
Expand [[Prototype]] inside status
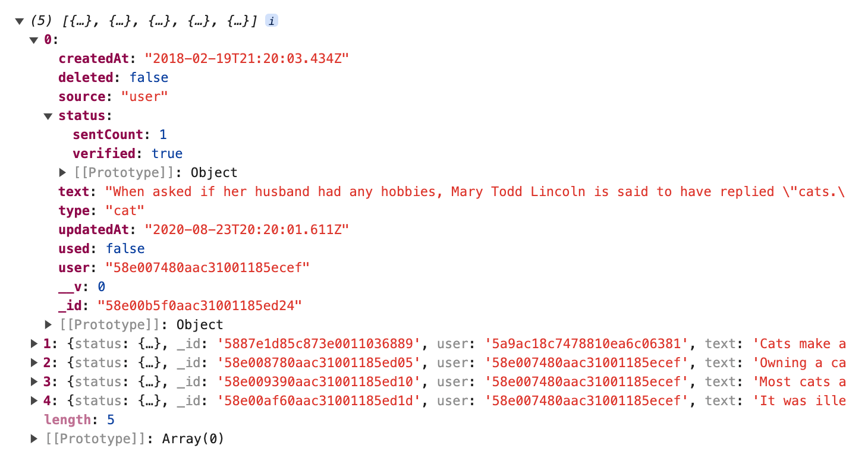63,173
